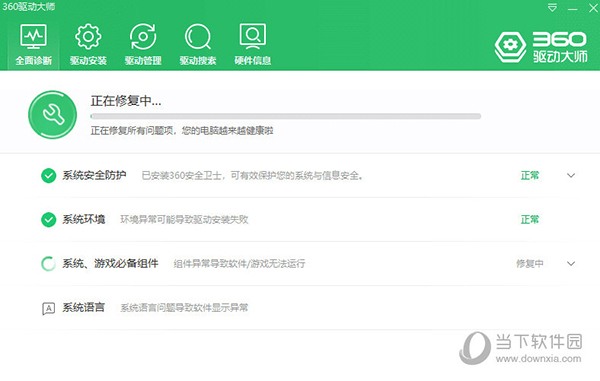Click the loading spinner beside 系统、游戏必备组件

(x=49, y=264)
